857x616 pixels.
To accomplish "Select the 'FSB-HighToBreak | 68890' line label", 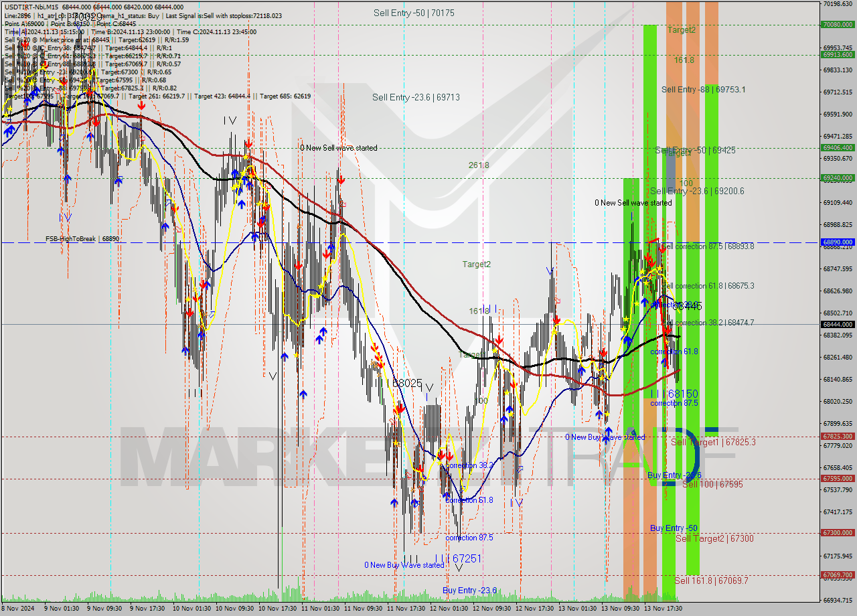I will tap(82, 238).
